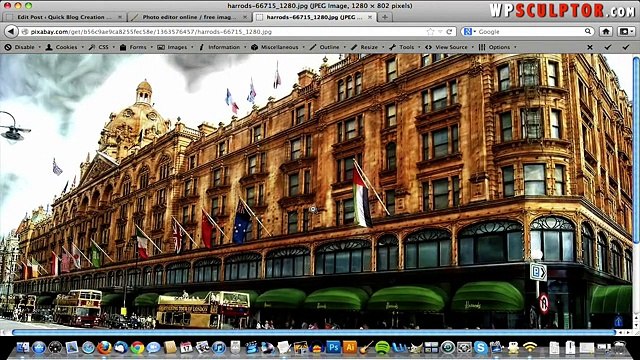This screenshot has height=360, width=640.
Task: Open the screenshot camera toolbar button
Action: [626, 31]
